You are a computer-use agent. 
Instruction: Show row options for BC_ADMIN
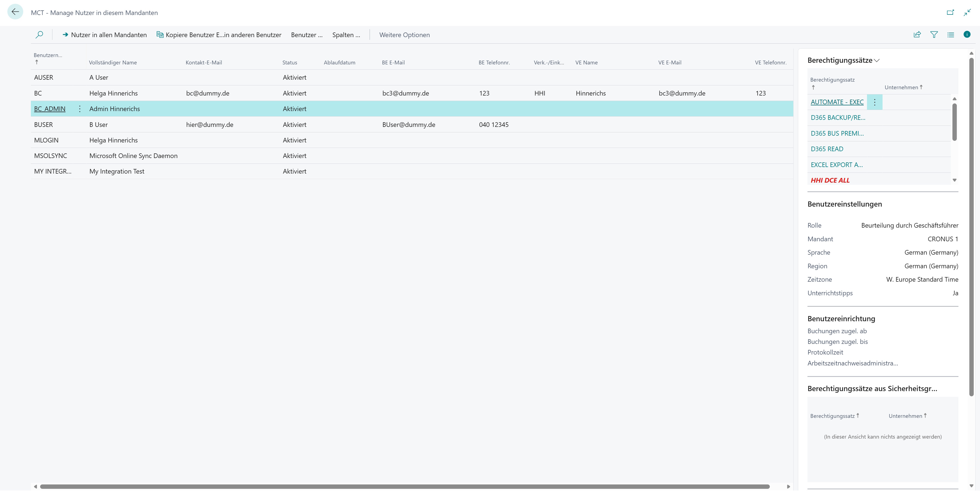click(79, 109)
